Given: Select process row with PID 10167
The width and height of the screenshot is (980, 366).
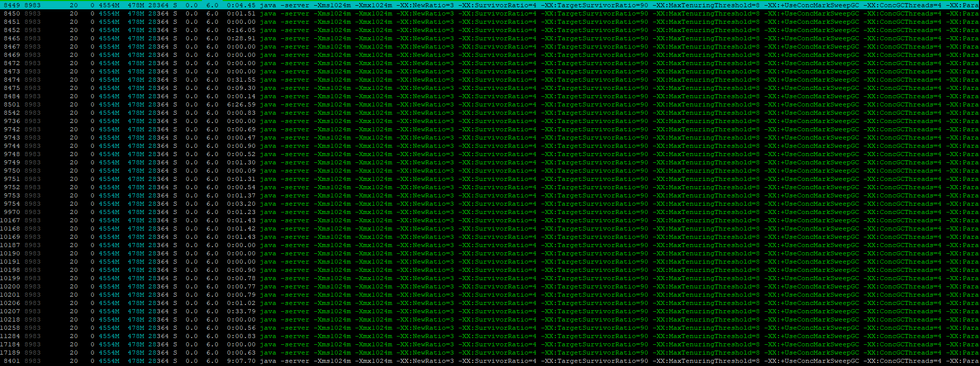Looking at the screenshot, I should coord(490,220).
